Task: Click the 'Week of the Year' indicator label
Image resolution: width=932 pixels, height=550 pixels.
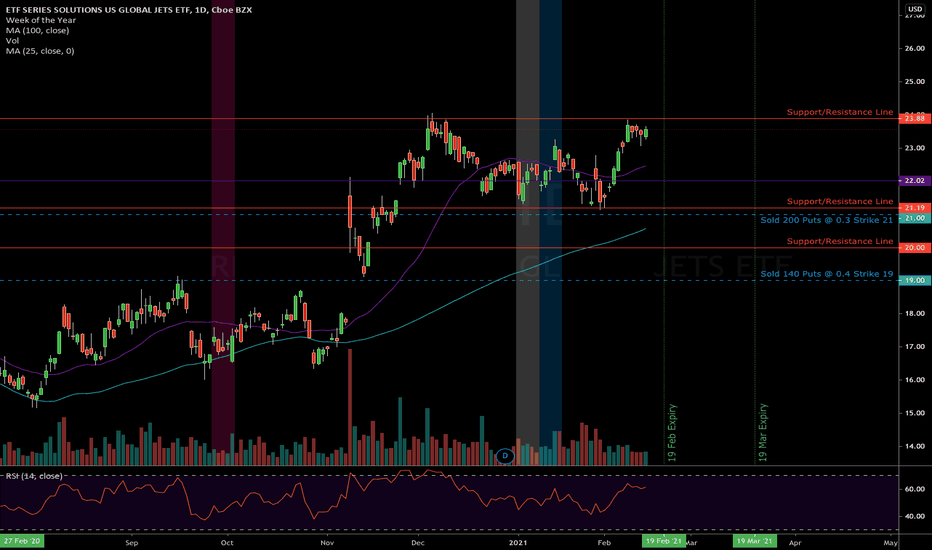Action: tap(41, 20)
